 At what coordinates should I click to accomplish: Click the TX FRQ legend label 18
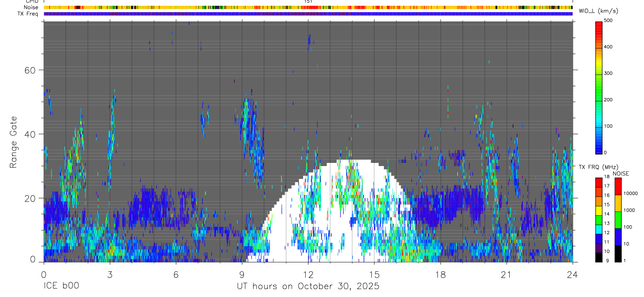606,177
